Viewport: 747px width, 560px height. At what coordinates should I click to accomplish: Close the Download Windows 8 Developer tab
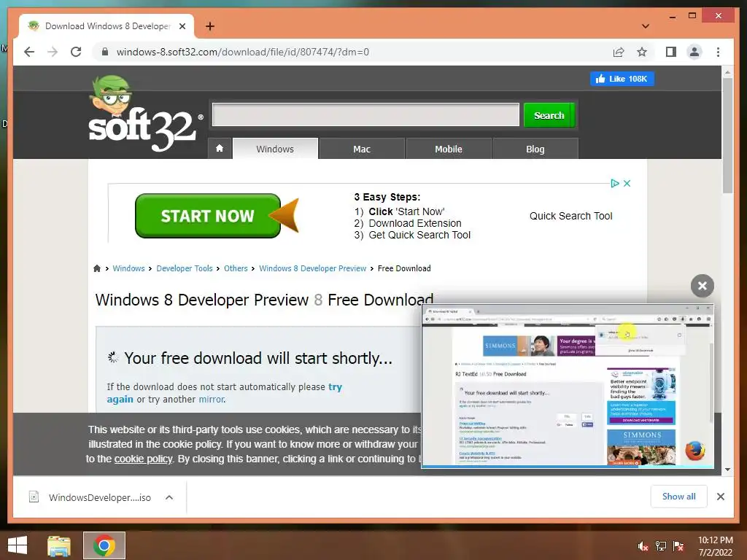182,26
